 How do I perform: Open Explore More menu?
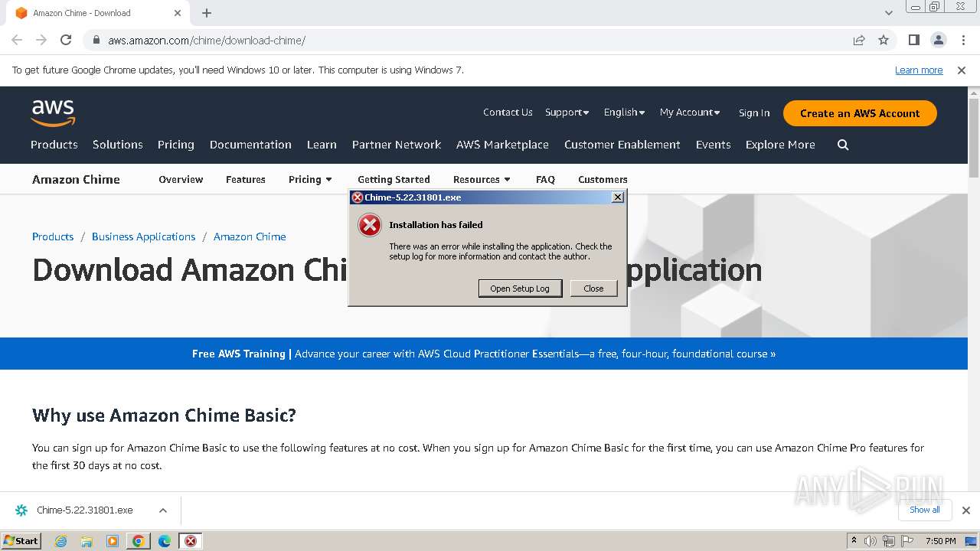780,145
